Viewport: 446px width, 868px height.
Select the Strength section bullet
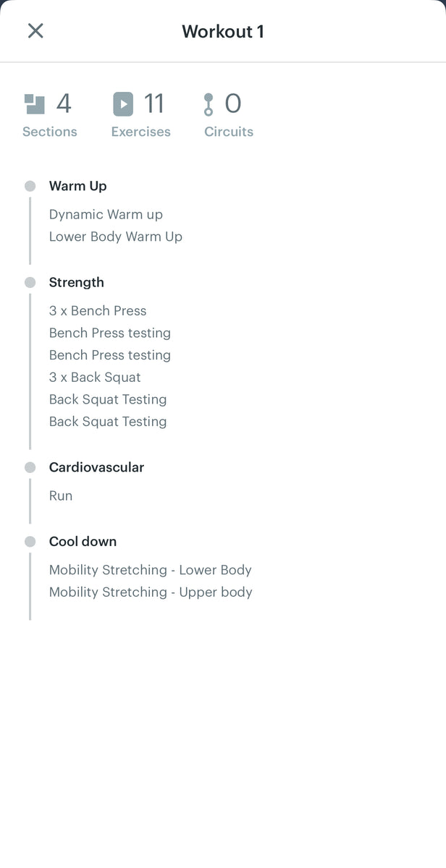pyautogui.click(x=30, y=282)
